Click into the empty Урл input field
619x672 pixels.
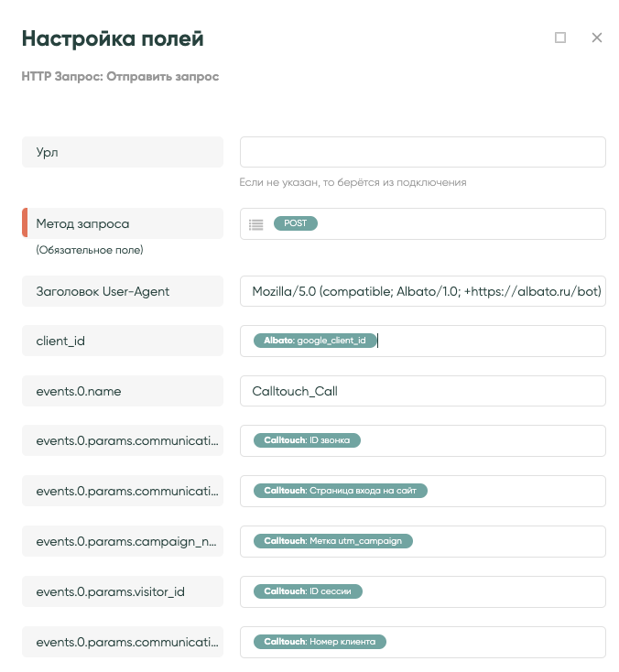click(422, 152)
